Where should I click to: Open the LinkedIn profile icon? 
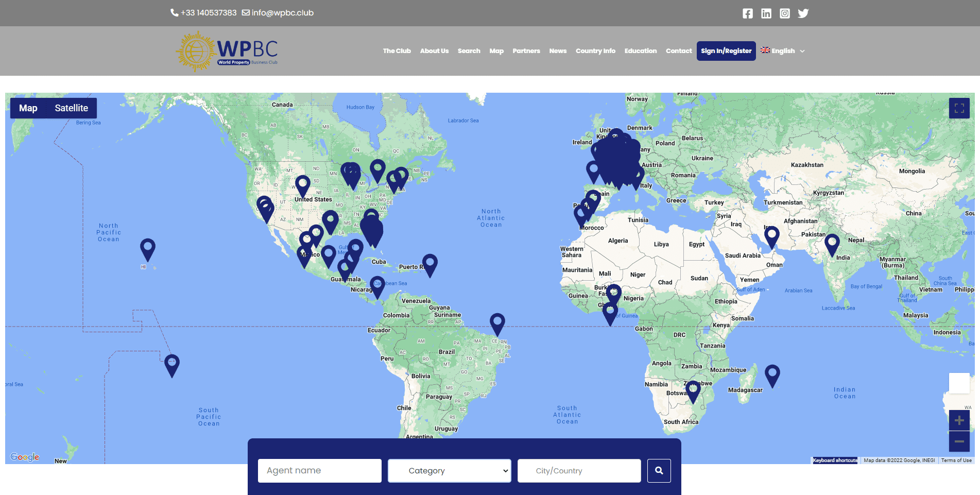click(x=766, y=13)
